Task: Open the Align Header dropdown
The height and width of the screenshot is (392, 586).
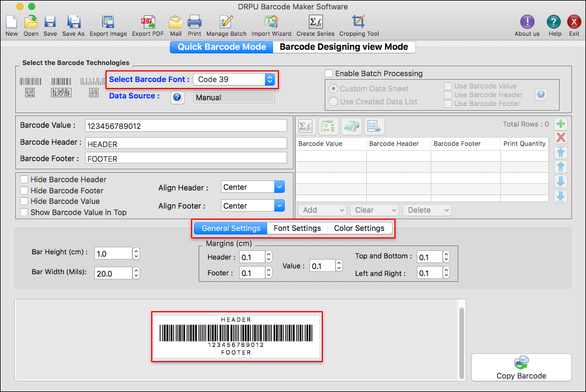Action: click(253, 187)
